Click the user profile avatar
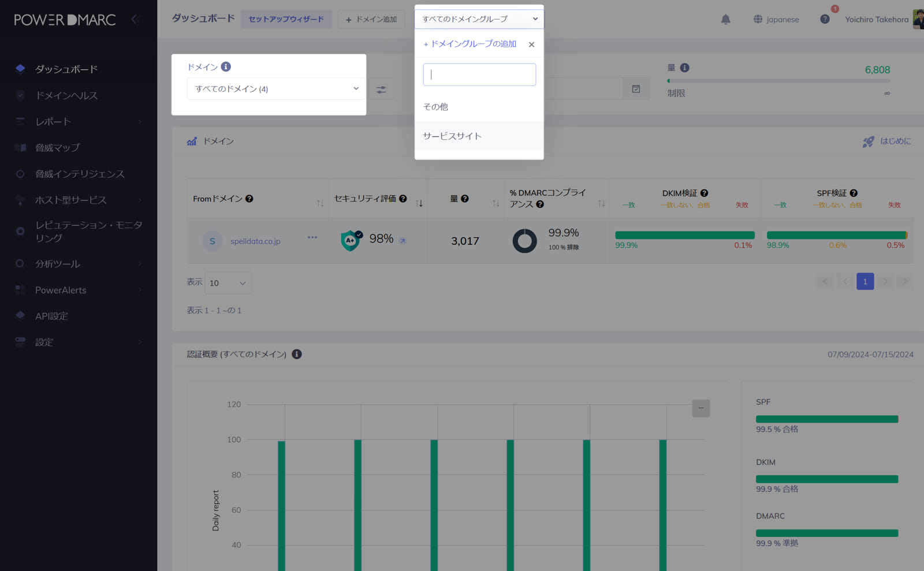Image resolution: width=924 pixels, height=571 pixels. pyautogui.click(x=918, y=19)
